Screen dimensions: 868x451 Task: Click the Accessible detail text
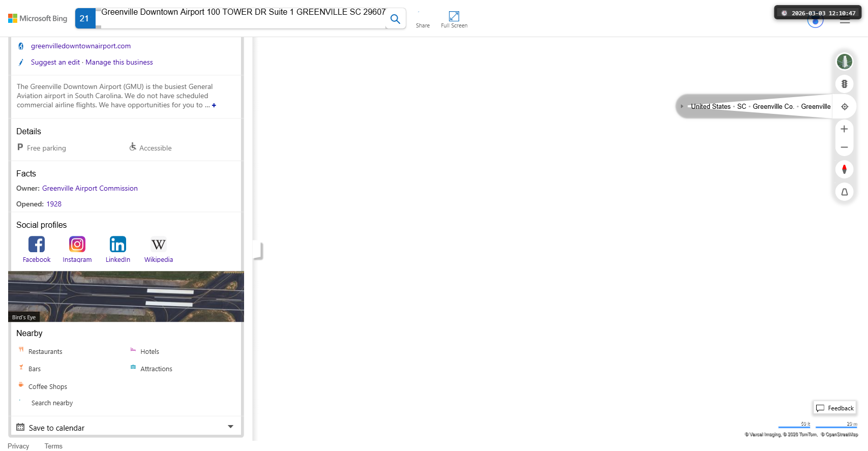[155, 148]
